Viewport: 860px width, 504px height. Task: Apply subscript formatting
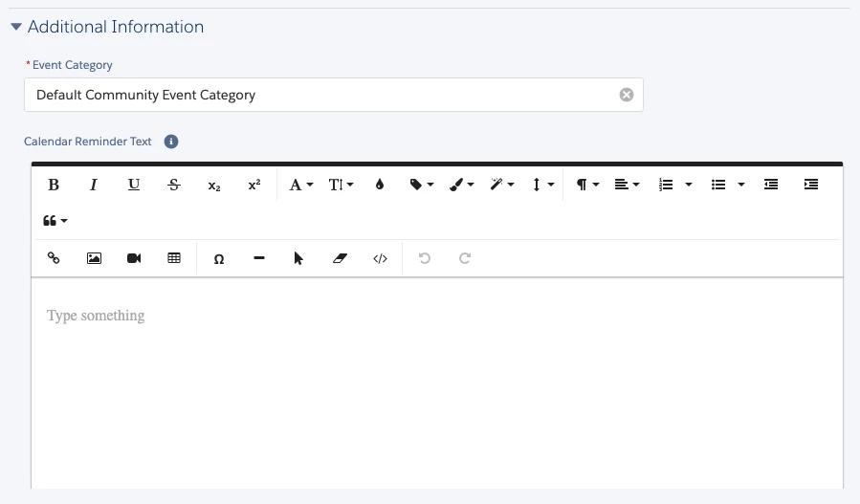214,185
